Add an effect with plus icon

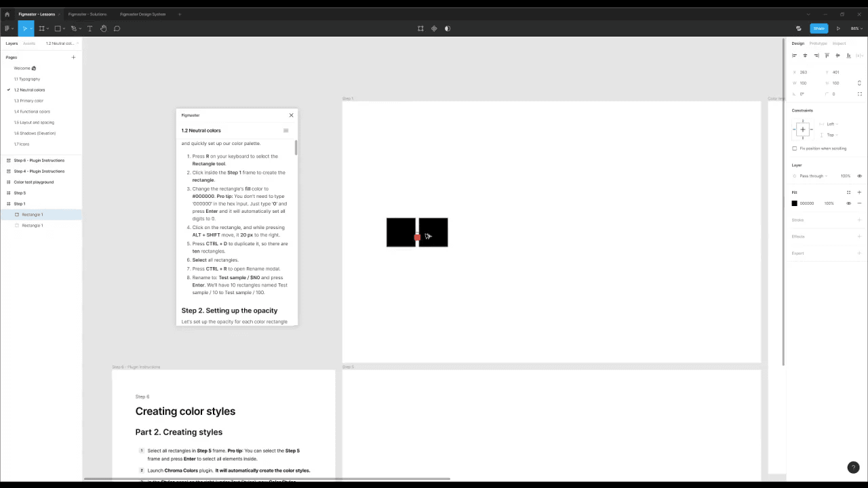(x=859, y=237)
